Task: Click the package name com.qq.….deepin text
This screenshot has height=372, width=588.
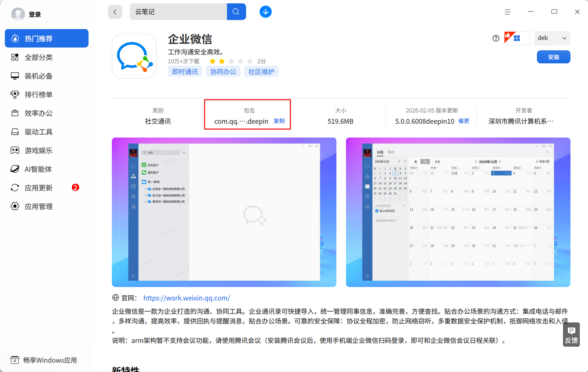Action: click(241, 121)
